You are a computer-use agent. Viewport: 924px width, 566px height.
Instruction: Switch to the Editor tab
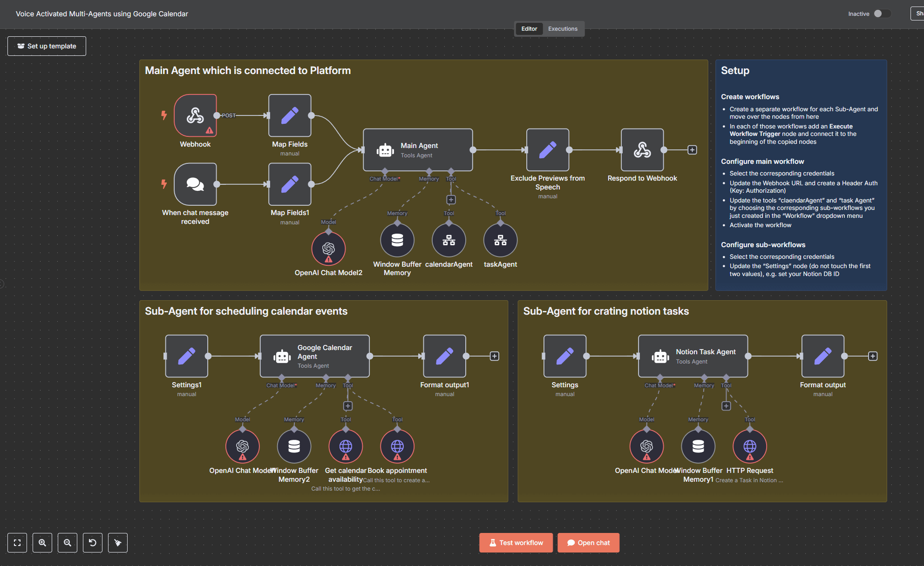(x=529, y=29)
